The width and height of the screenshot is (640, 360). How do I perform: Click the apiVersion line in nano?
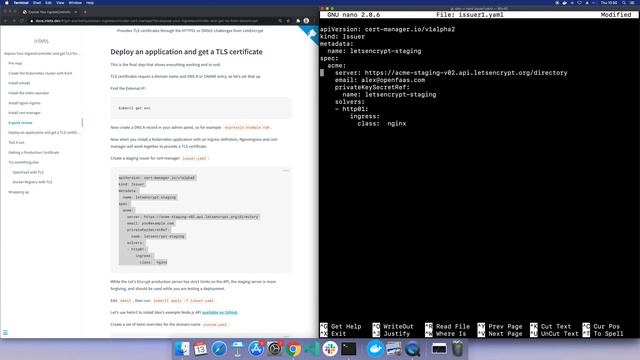(x=387, y=29)
